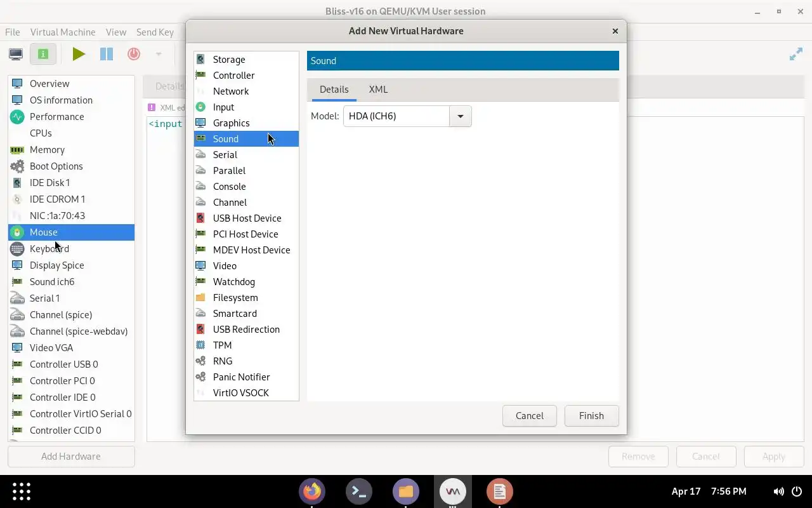Click the main window Cancel button
Screen dimensions: 812x508
(x=706, y=457)
